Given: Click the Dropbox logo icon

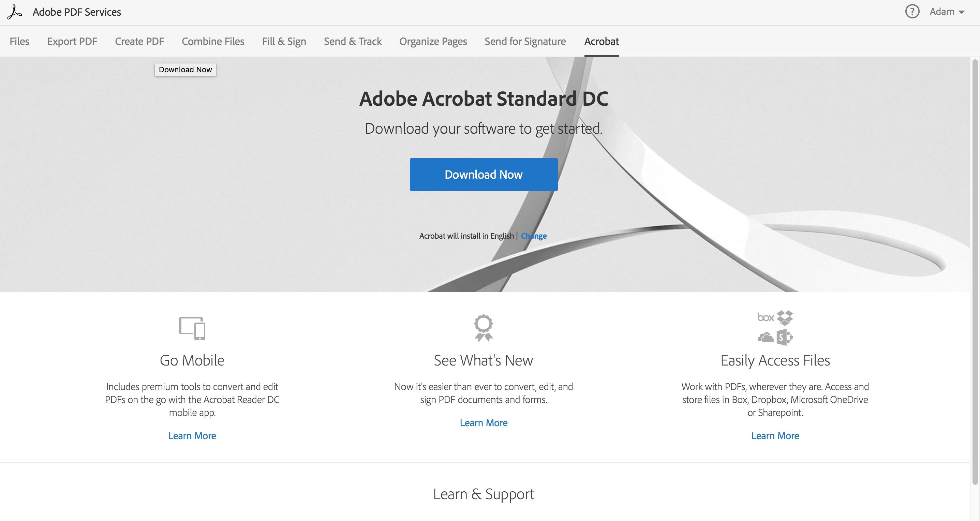Looking at the screenshot, I should pos(785,317).
